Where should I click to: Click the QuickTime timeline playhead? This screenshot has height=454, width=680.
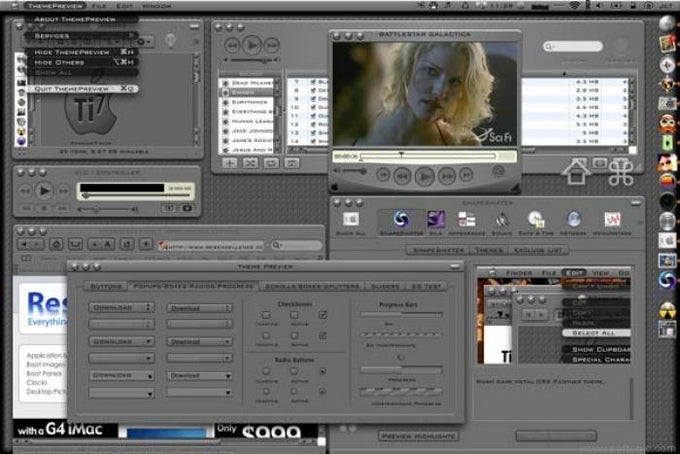[x=401, y=154]
